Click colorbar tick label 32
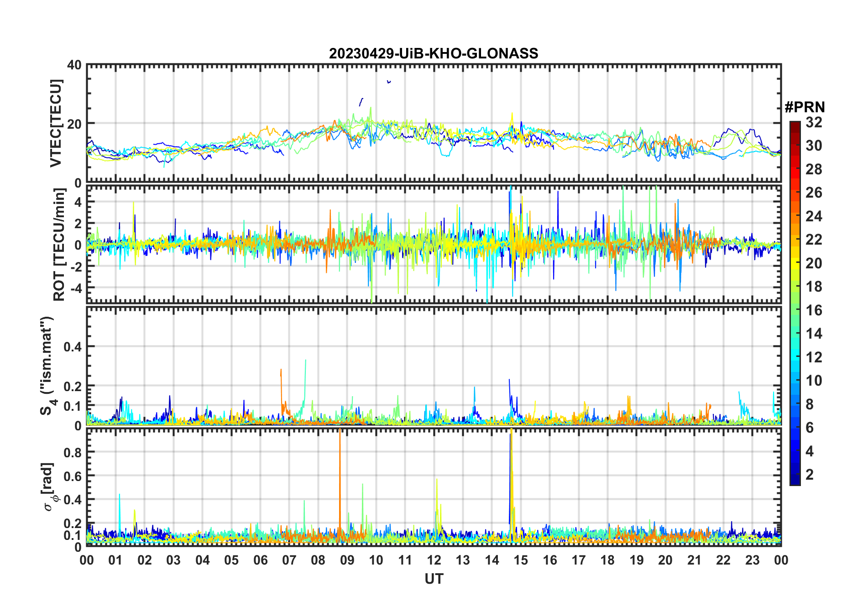The image size is (868, 607). pyautogui.click(x=814, y=122)
